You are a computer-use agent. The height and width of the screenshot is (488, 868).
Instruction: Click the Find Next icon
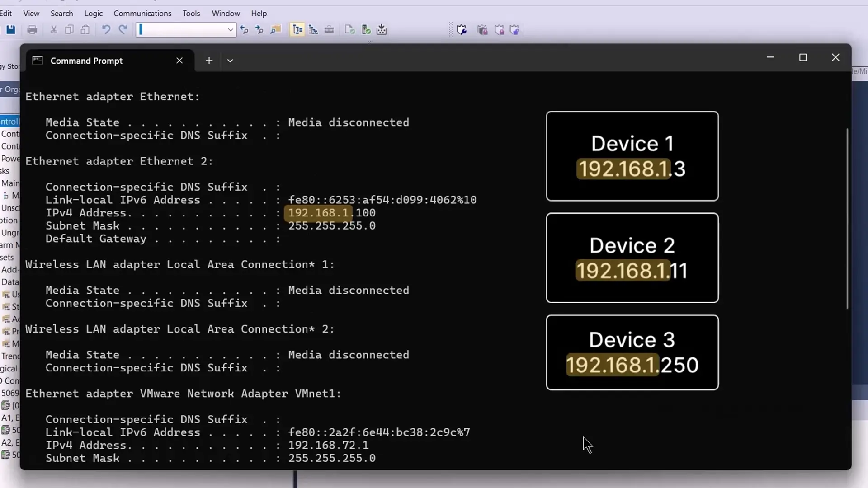(259, 30)
